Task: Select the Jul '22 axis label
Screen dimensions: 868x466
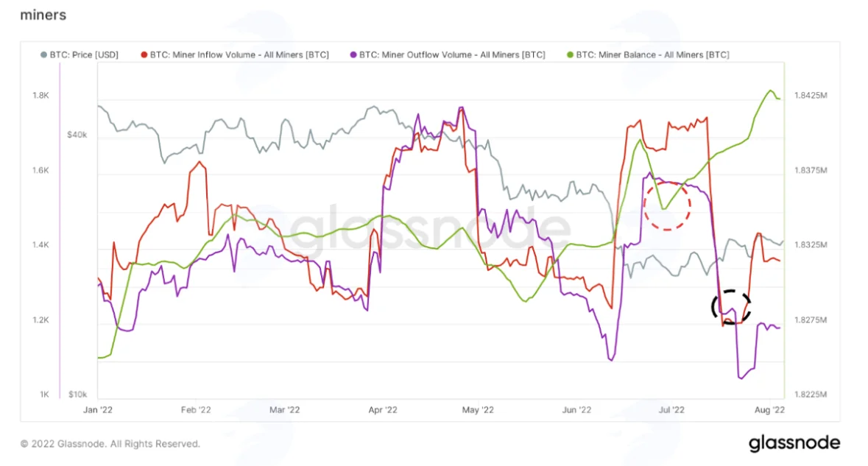Action: pos(671,410)
